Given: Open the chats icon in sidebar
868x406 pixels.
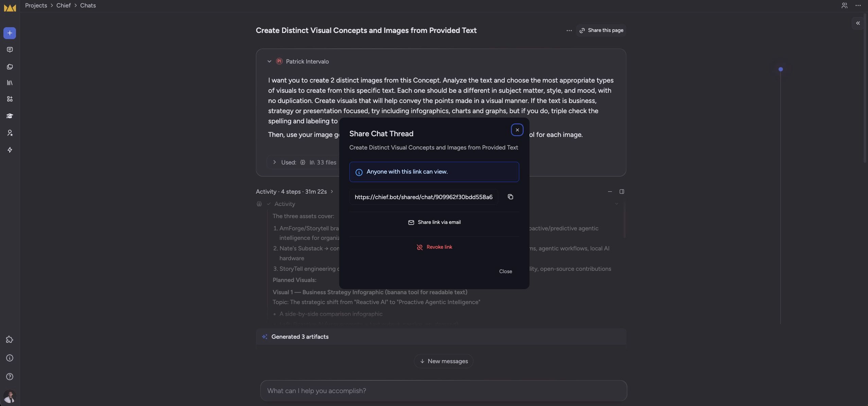Looking at the screenshot, I should [10, 50].
